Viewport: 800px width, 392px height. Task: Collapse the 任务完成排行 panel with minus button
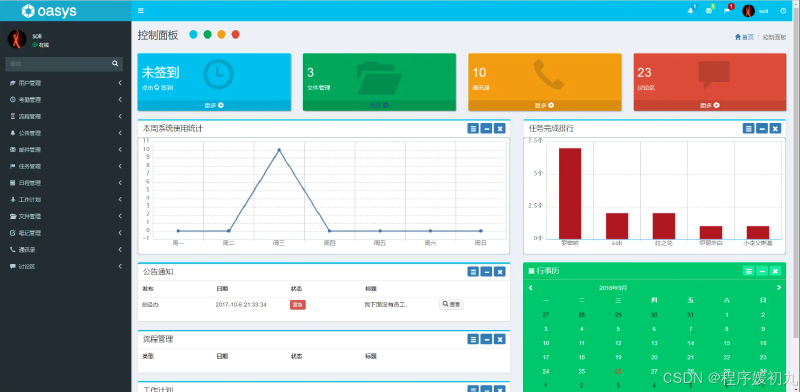click(x=762, y=128)
